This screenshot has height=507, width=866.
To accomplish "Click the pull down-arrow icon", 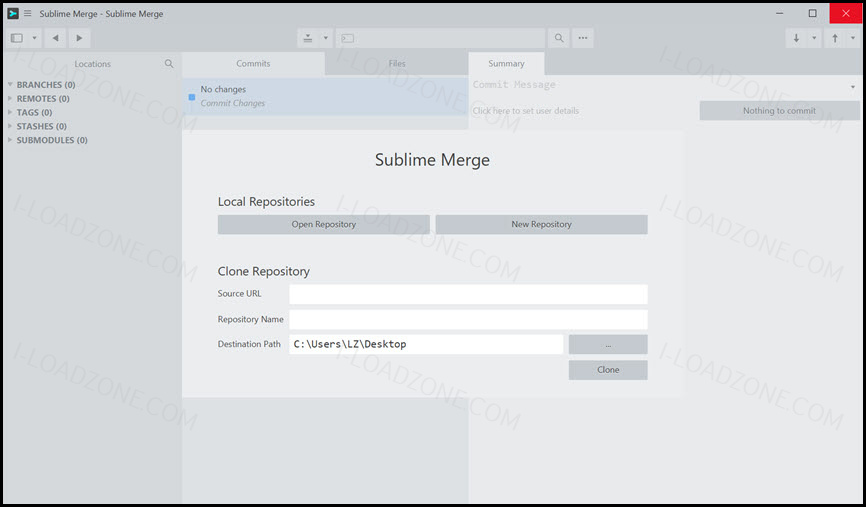I will pyautogui.click(x=796, y=38).
